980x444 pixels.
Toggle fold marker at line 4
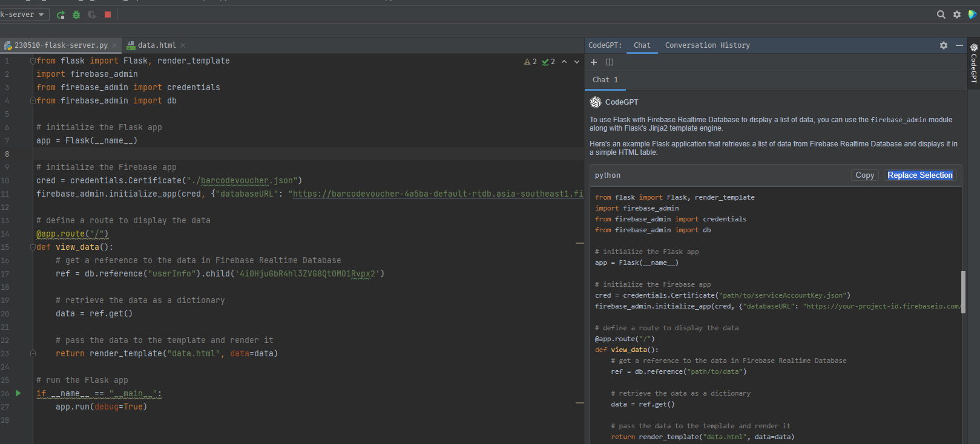(33, 100)
